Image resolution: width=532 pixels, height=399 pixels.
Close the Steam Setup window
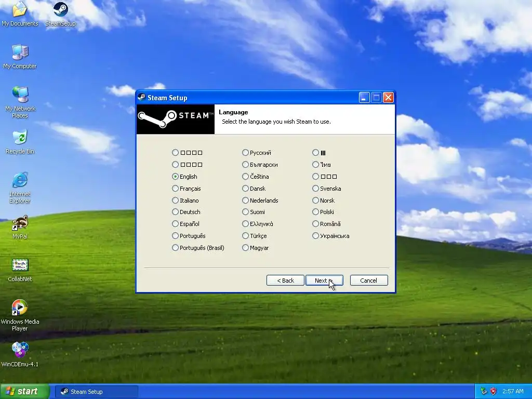pyautogui.click(x=388, y=98)
